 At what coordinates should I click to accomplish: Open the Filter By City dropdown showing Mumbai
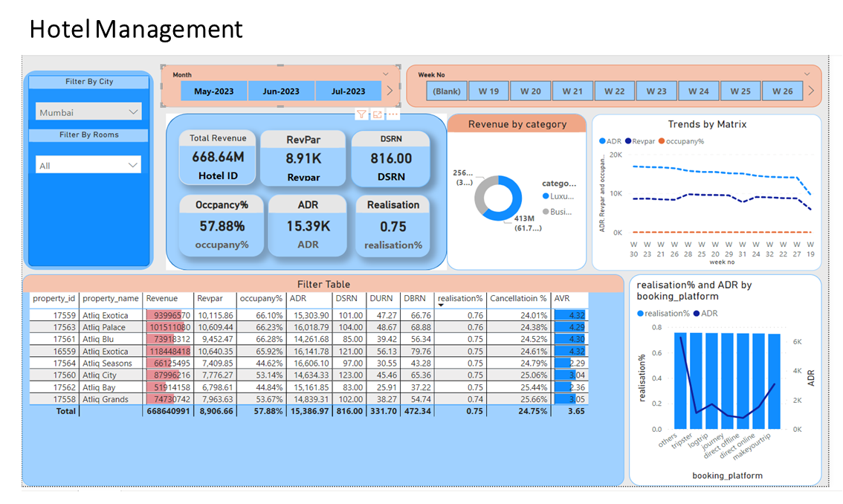(x=89, y=112)
